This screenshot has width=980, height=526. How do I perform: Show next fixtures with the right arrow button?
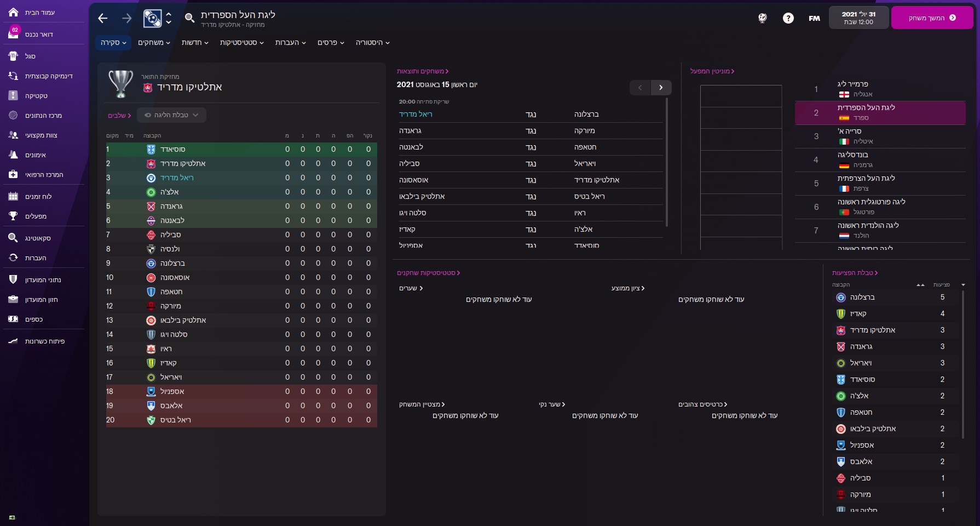661,88
